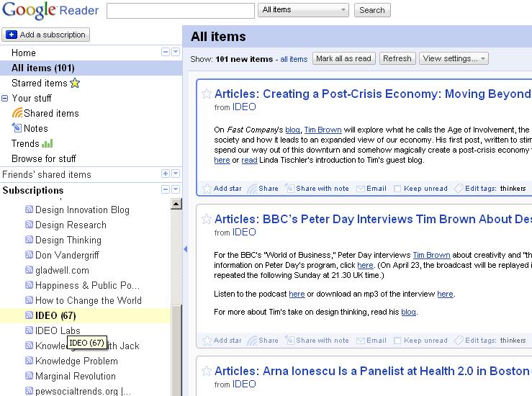Image resolution: width=532 pixels, height=396 pixels.
Task: Open Browse for stuff
Action: 44,158
